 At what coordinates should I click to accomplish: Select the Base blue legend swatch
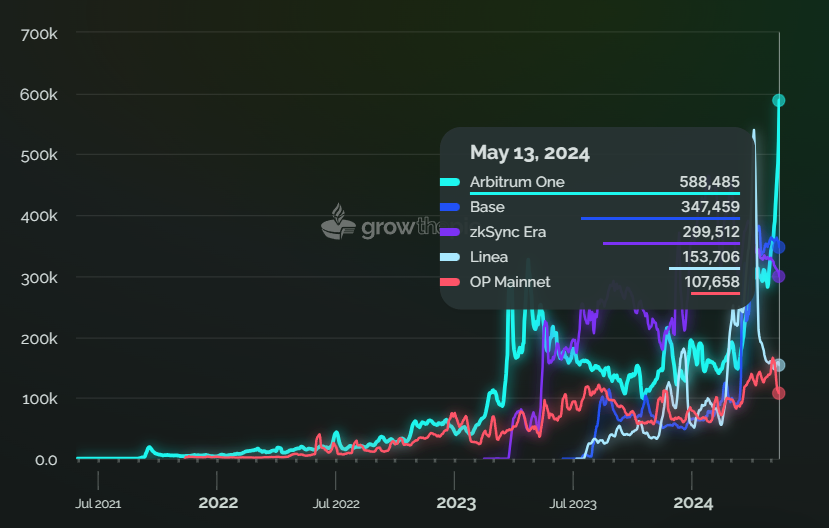[x=450, y=207]
